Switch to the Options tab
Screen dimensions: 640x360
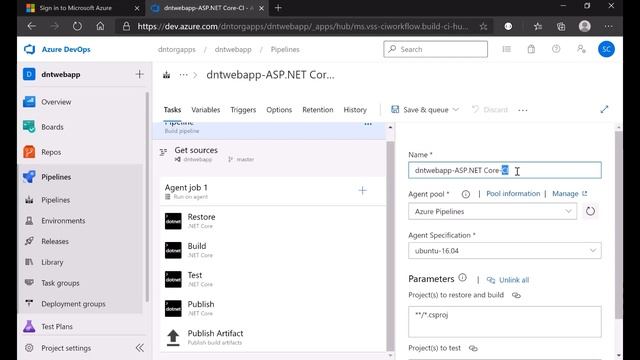[279, 110]
